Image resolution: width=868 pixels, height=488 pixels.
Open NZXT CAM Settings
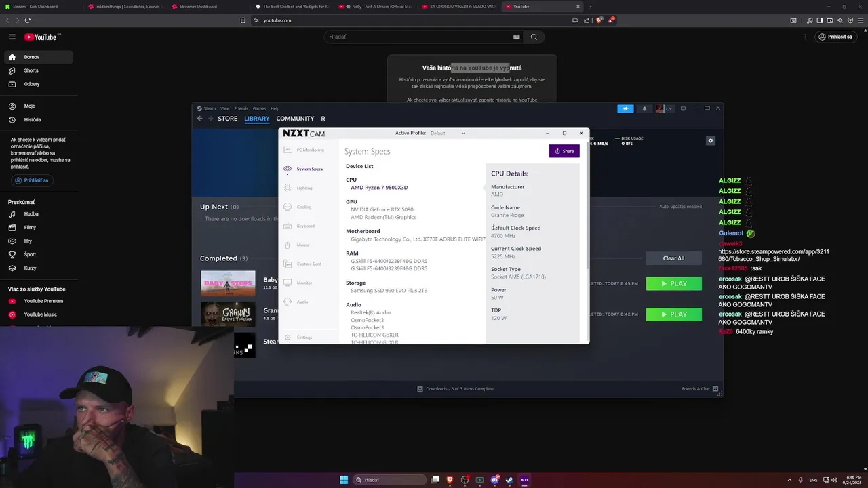[298, 337]
